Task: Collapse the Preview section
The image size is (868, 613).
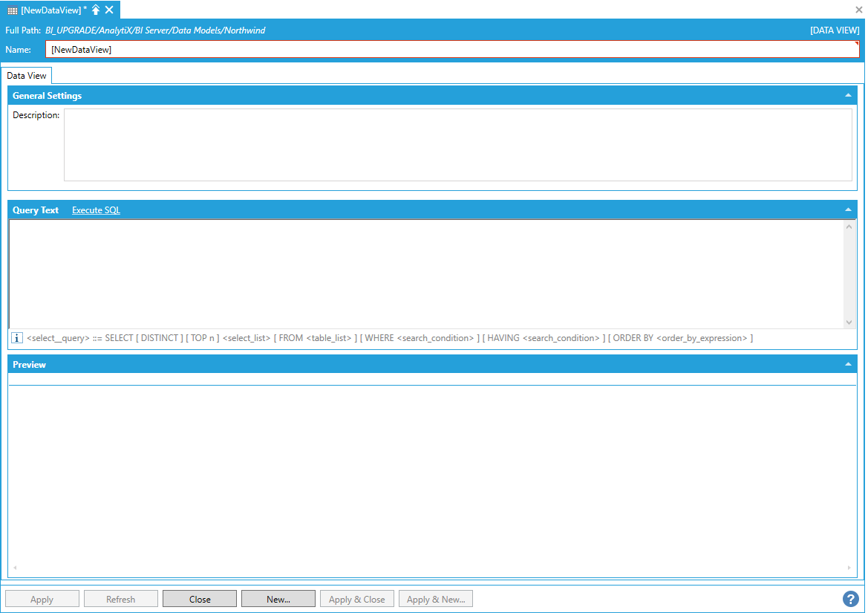Action: click(848, 364)
